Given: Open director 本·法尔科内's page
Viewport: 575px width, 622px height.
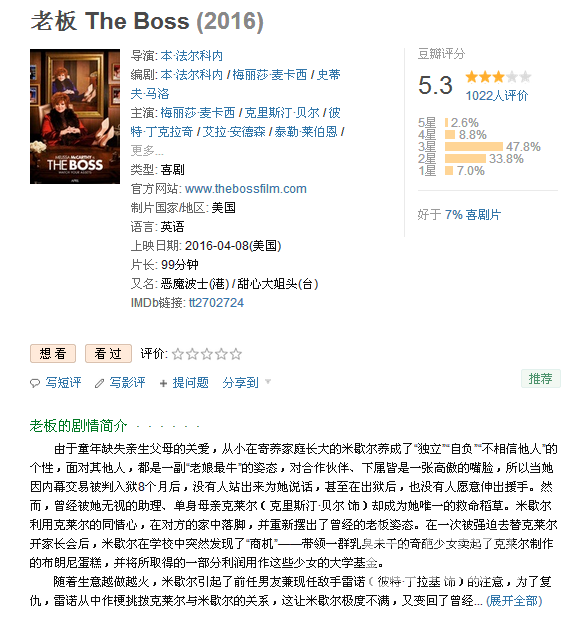Looking at the screenshot, I should [x=192, y=56].
